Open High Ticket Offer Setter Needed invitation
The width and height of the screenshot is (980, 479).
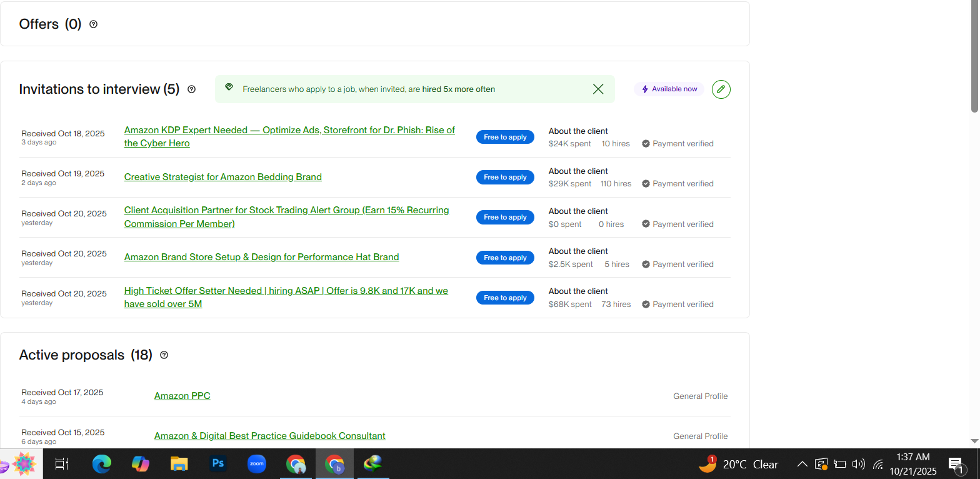pyautogui.click(x=286, y=298)
